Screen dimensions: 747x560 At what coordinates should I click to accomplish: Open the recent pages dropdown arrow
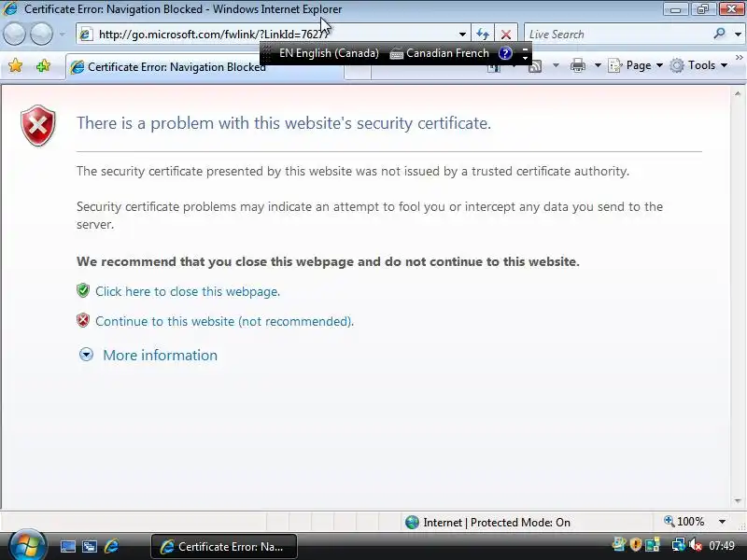[x=63, y=35]
